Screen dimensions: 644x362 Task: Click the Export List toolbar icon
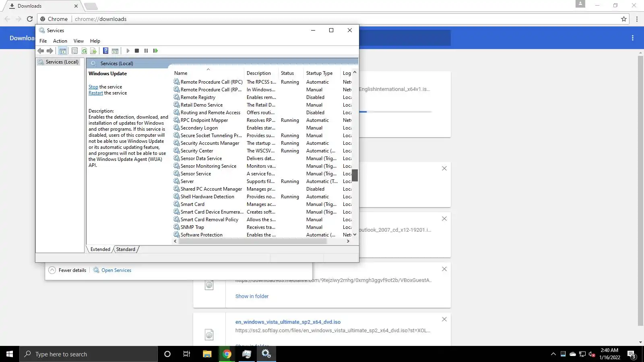point(93,51)
